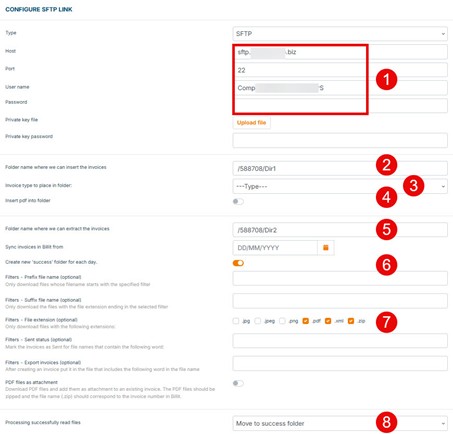Uncheck the .zip extension checkbox
453x434 pixels.
351,321
